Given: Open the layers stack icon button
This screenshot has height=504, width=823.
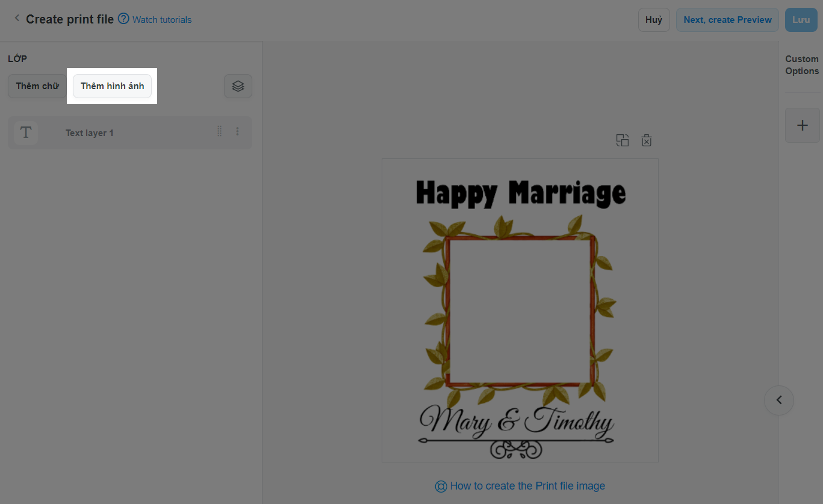Looking at the screenshot, I should [x=238, y=86].
